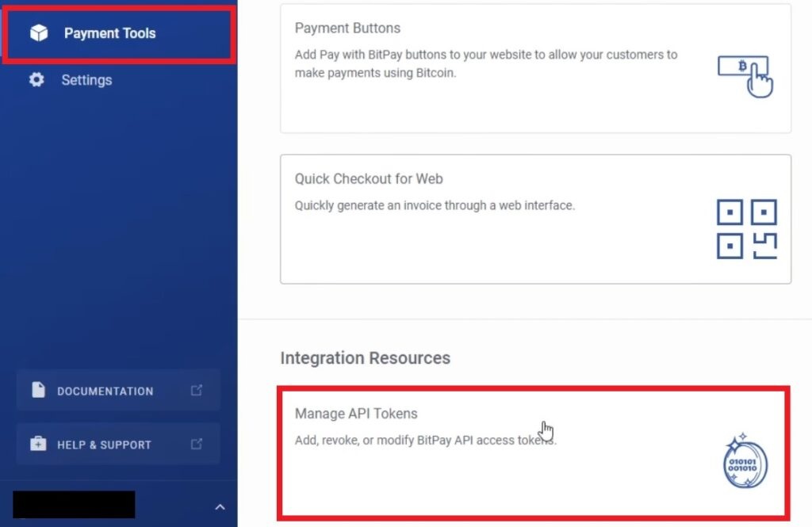Click the "Quick Checkout for Web" title
The width and height of the screenshot is (812, 527).
(369, 178)
